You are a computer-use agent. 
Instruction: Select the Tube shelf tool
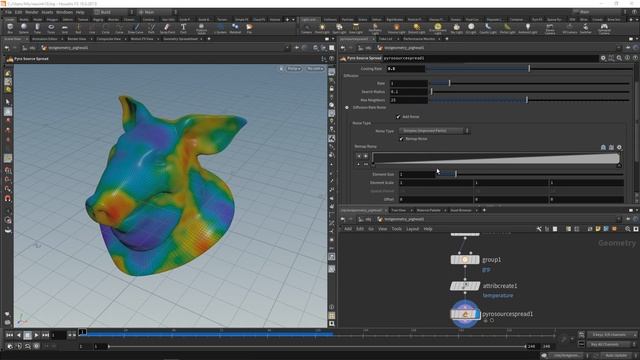pyautogui.click(x=37, y=29)
